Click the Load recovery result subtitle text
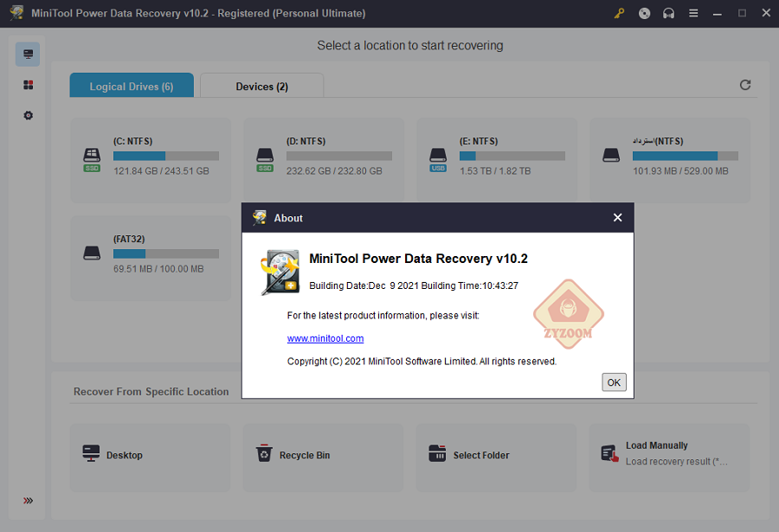Screen dimensions: 779x532 click(676, 461)
